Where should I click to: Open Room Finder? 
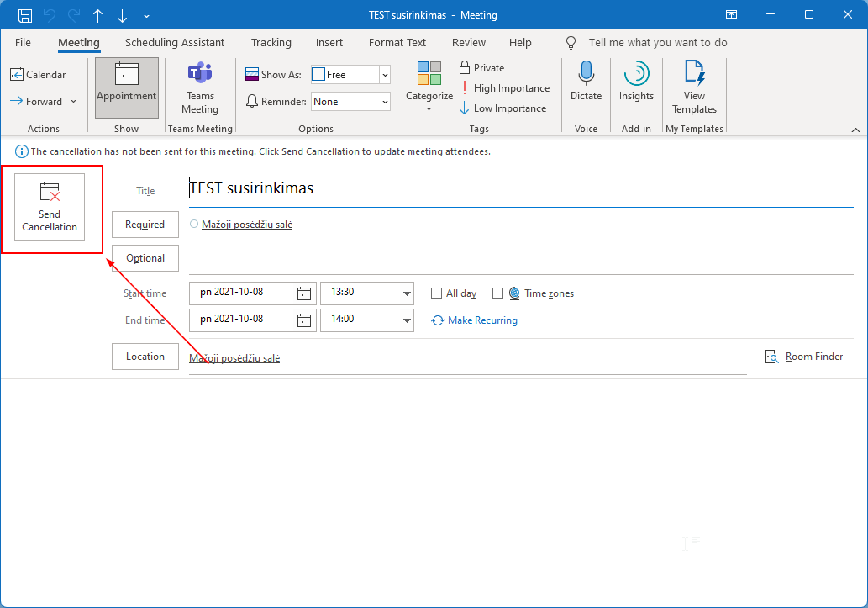pyautogui.click(x=804, y=357)
